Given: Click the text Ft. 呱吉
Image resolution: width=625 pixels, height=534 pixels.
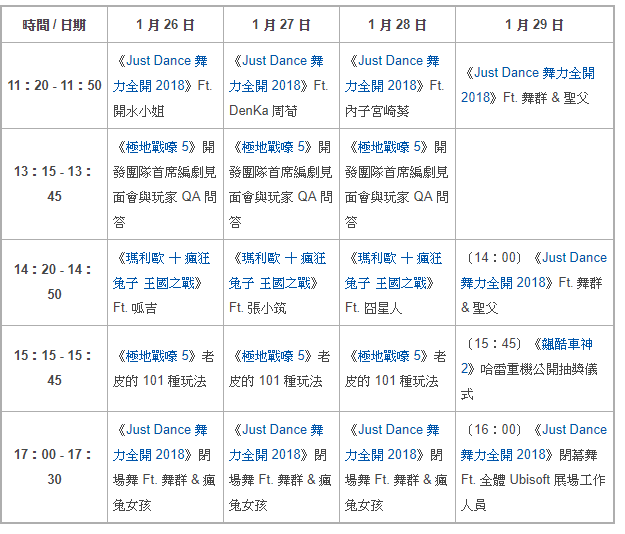Looking at the screenshot, I should click(x=135, y=308).
